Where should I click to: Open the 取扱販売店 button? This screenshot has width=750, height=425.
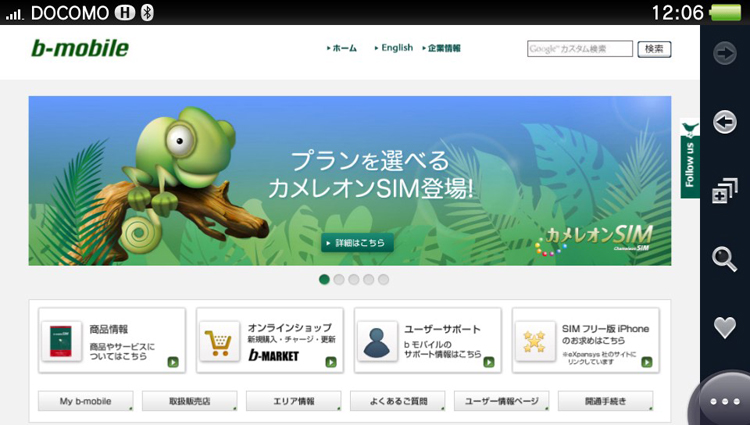189,401
